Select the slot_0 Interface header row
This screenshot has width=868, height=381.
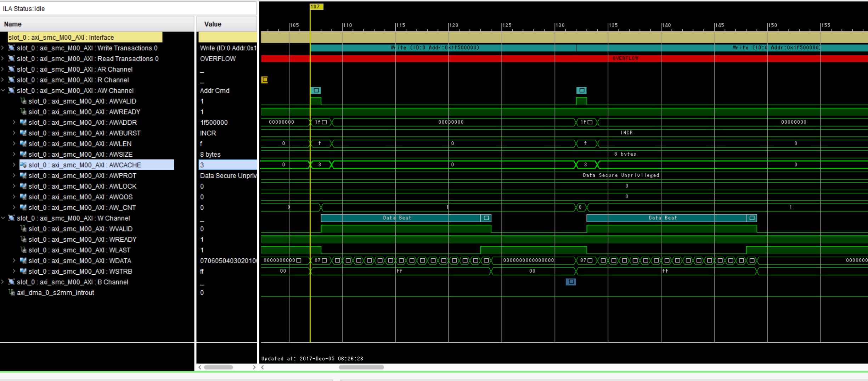pyautogui.click(x=85, y=37)
